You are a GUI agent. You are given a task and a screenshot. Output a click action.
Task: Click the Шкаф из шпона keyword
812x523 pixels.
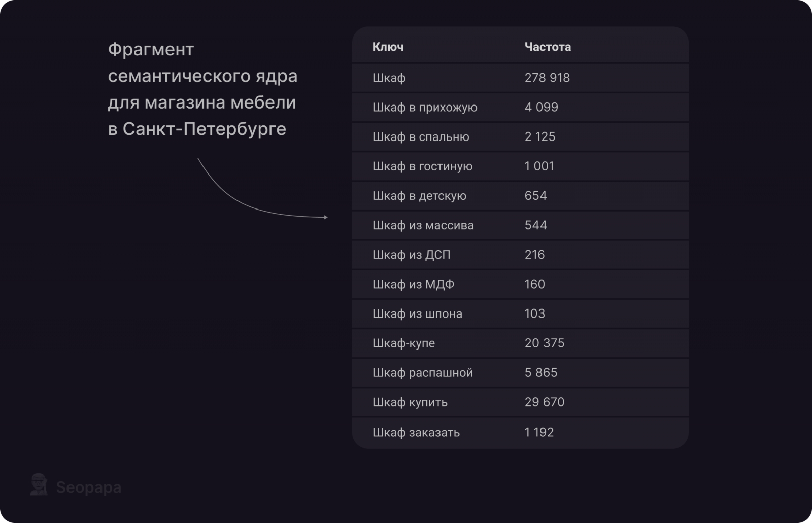coord(417,313)
